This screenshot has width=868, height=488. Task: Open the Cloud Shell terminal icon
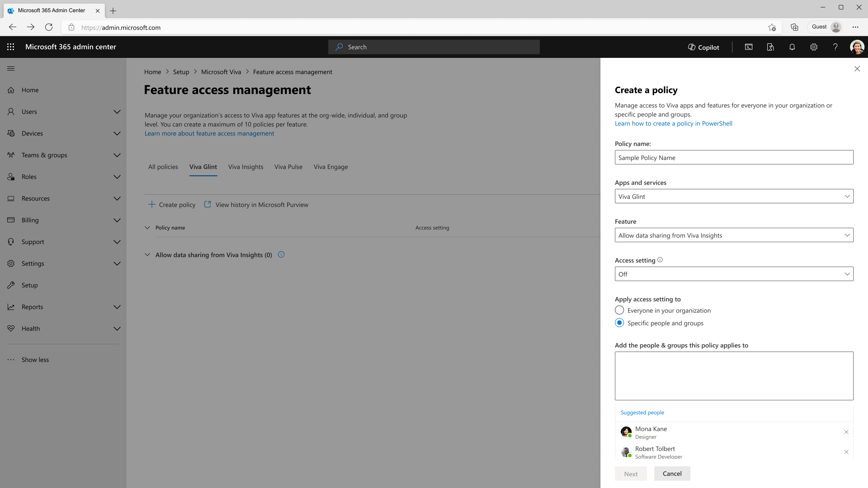coord(748,47)
